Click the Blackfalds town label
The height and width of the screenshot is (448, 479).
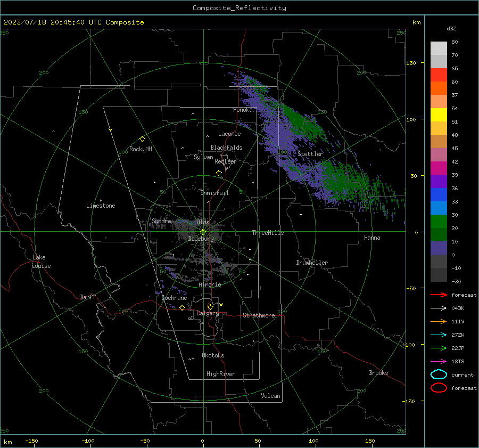click(226, 148)
